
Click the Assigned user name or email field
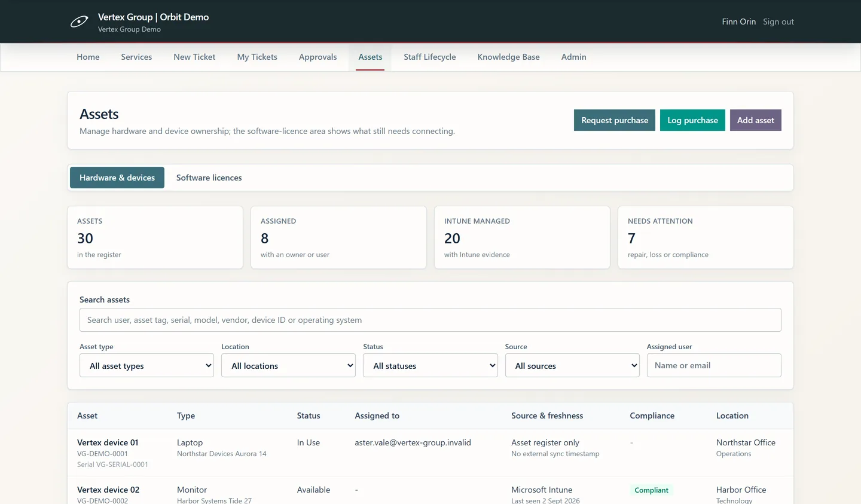(x=714, y=365)
